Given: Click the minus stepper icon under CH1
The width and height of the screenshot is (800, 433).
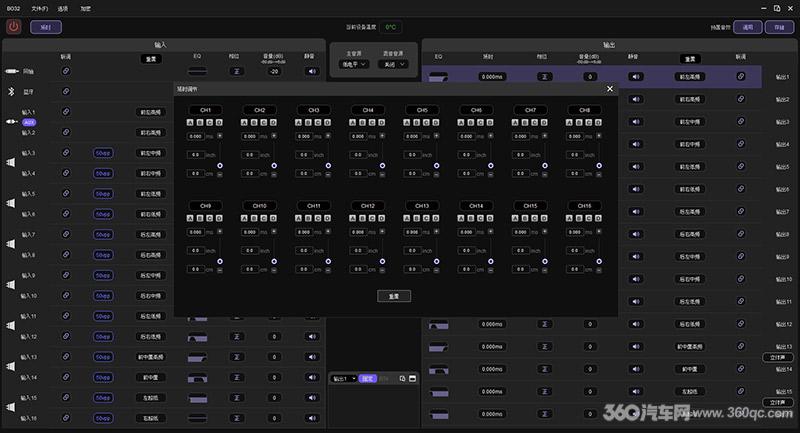Looking at the screenshot, I should tap(220, 174).
